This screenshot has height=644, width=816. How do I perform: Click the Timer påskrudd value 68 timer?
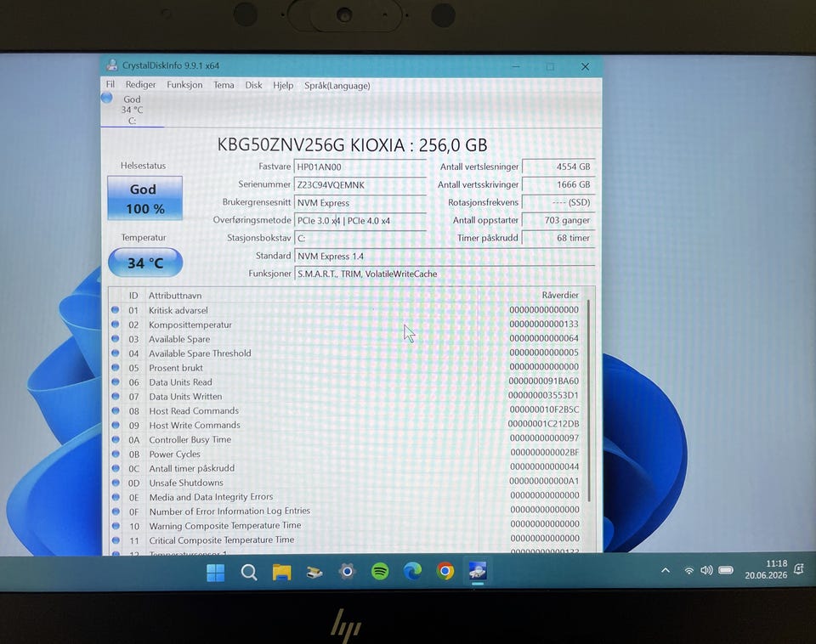pos(558,238)
